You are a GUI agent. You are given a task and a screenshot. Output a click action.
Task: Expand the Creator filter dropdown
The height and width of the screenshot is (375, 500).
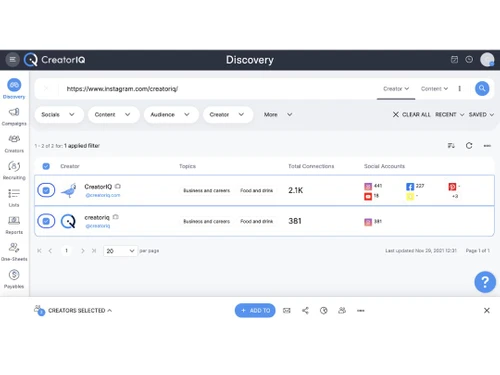coord(228,114)
